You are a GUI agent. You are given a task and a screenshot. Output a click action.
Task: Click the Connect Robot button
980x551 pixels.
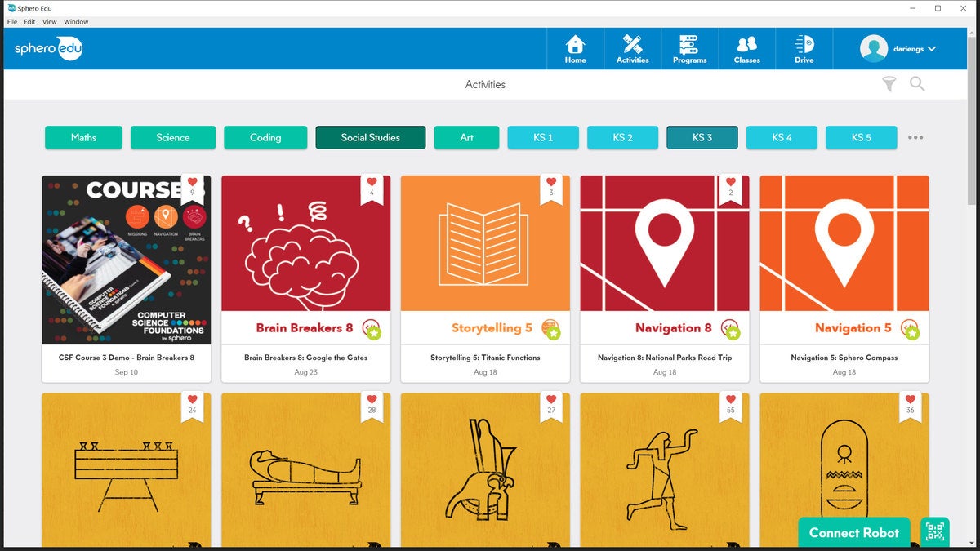(x=854, y=532)
